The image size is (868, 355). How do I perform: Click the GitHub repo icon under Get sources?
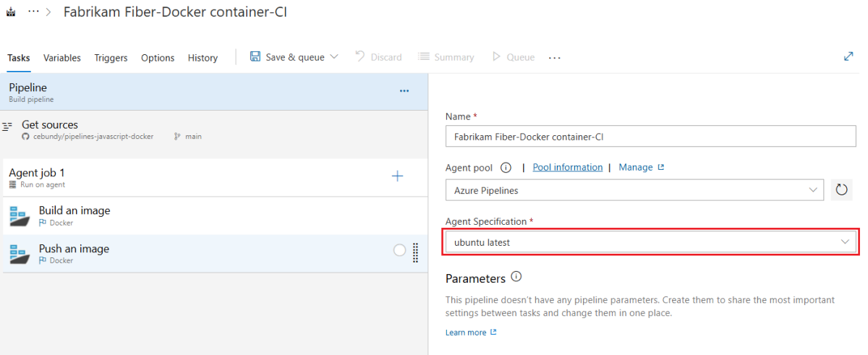26,136
